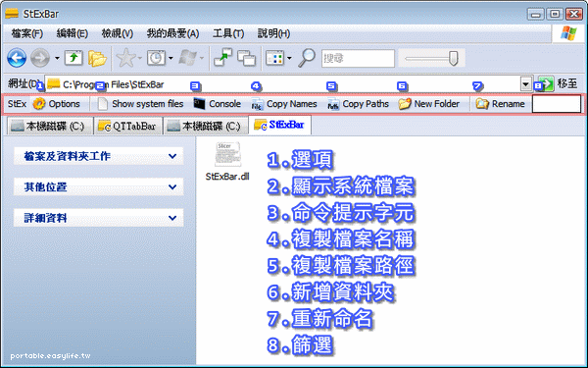
Task: Create New Folder via StExBar
Action: click(x=429, y=104)
